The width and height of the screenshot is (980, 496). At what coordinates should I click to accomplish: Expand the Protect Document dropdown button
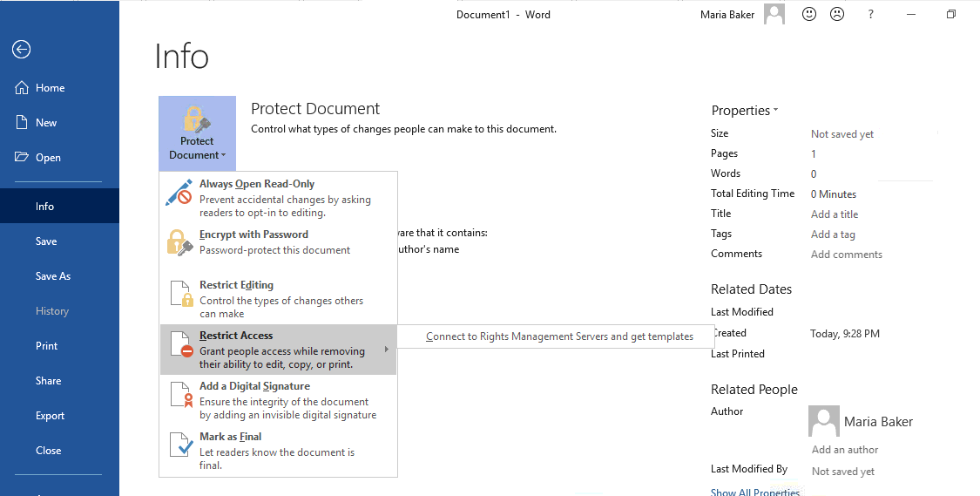coord(197,133)
